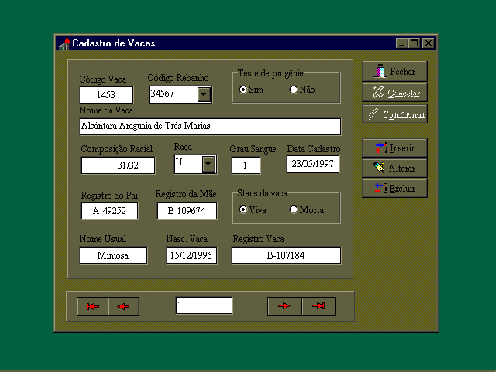Viewport: 496px width, 372px height.
Task: Click the Registro Vaca input field
Action: (x=286, y=256)
